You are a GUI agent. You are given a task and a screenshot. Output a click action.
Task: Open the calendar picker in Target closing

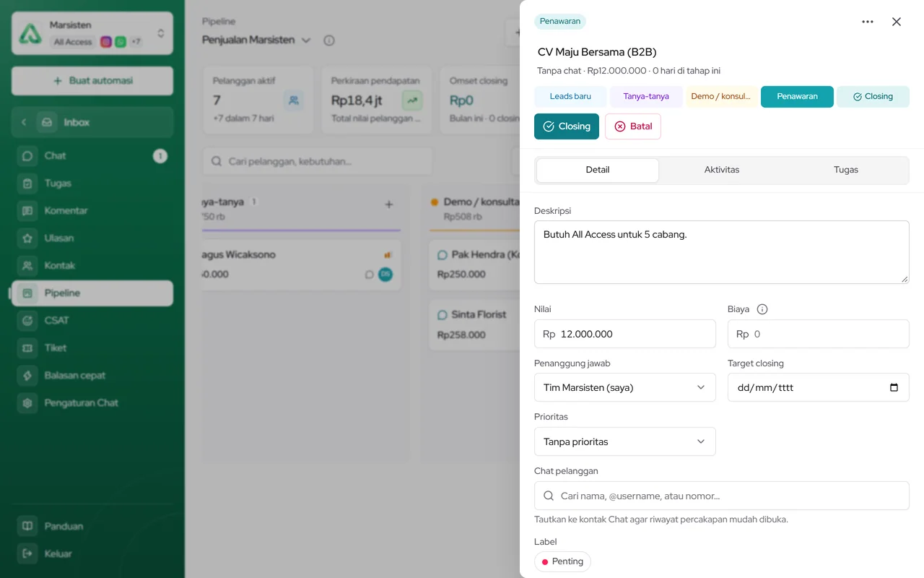[894, 387]
